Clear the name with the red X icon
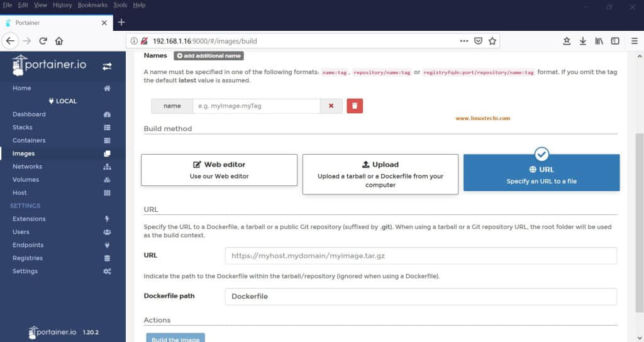This screenshot has height=342, width=644. point(331,106)
